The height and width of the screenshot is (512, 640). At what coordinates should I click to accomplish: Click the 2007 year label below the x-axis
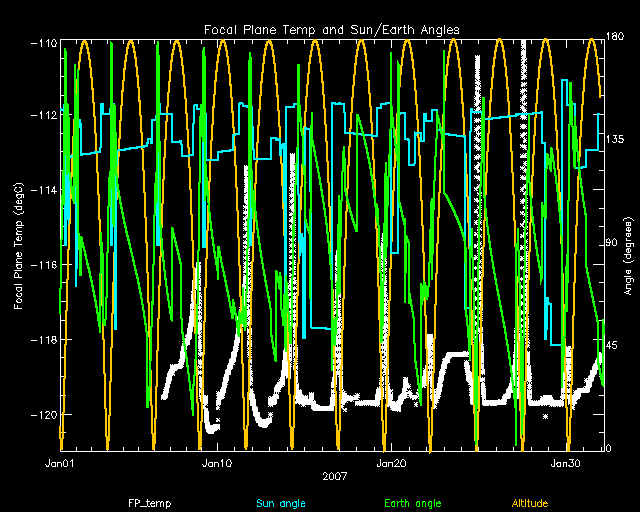pos(334,477)
